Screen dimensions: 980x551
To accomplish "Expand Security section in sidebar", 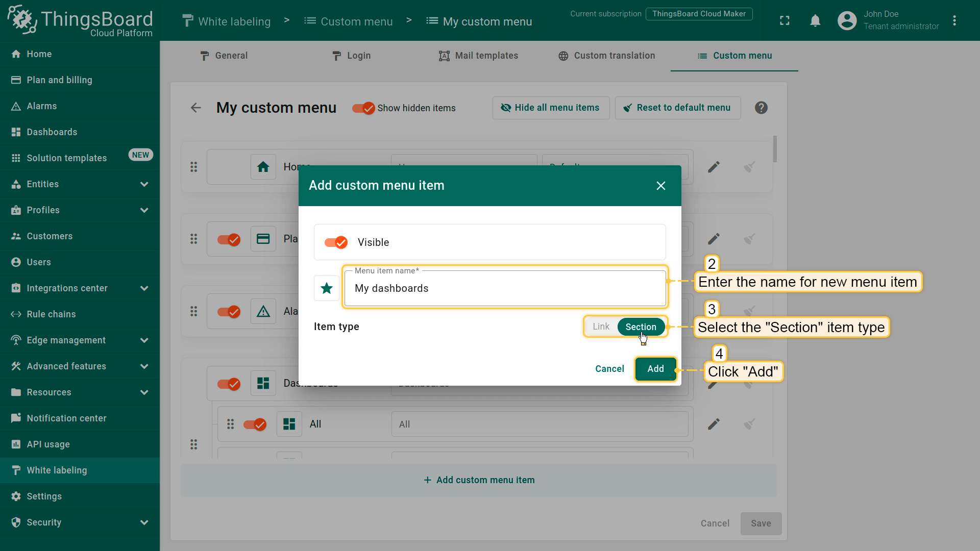I will pos(144,522).
